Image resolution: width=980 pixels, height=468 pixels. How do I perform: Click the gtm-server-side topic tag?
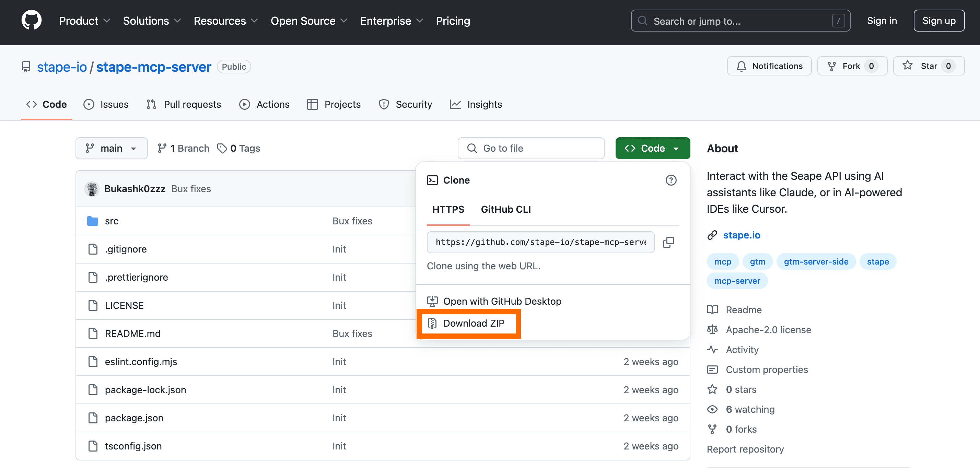[x=816, y=262]
